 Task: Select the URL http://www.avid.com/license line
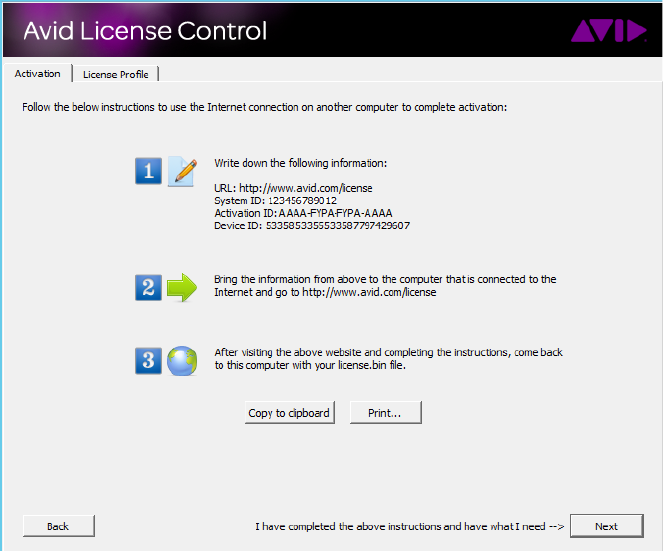(293, 188)
